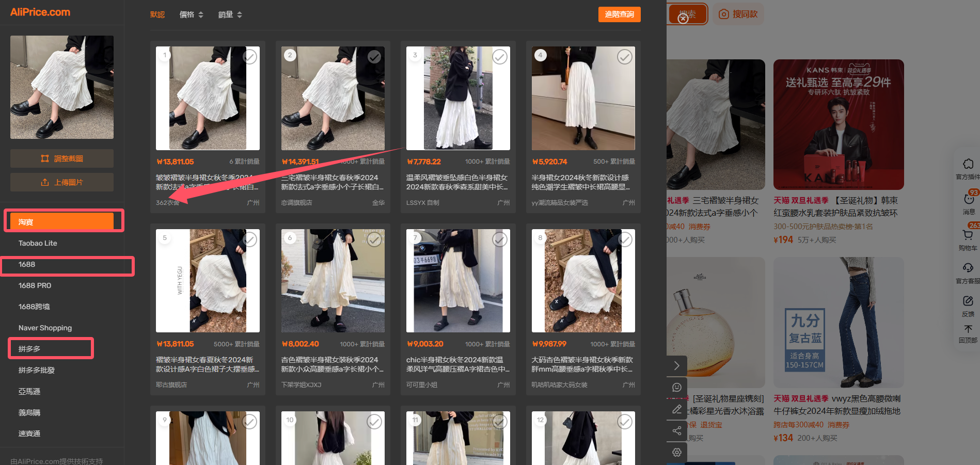Viewport: 980px width, 465px height.
Task: Open product 7 thumbnail image
Action: click(x=458, y=281)
